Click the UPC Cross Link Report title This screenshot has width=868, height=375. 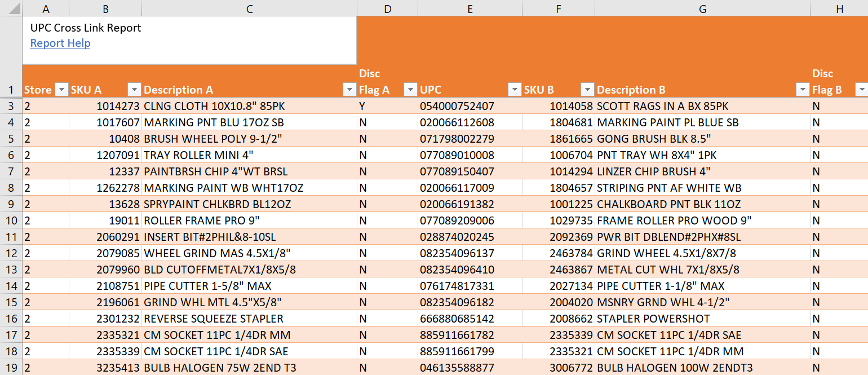(86, 28)
